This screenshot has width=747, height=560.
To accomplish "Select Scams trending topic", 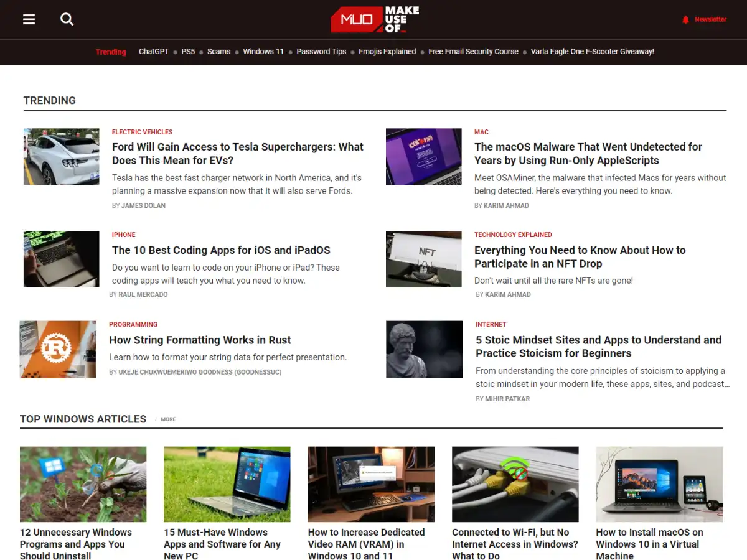I will point(219,52).
